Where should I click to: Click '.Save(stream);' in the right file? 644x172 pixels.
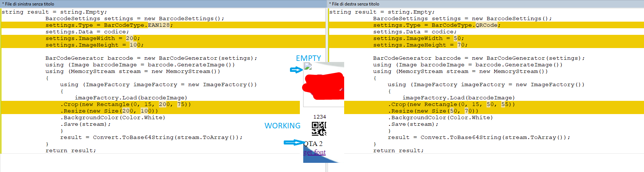(x=413, y=124)
